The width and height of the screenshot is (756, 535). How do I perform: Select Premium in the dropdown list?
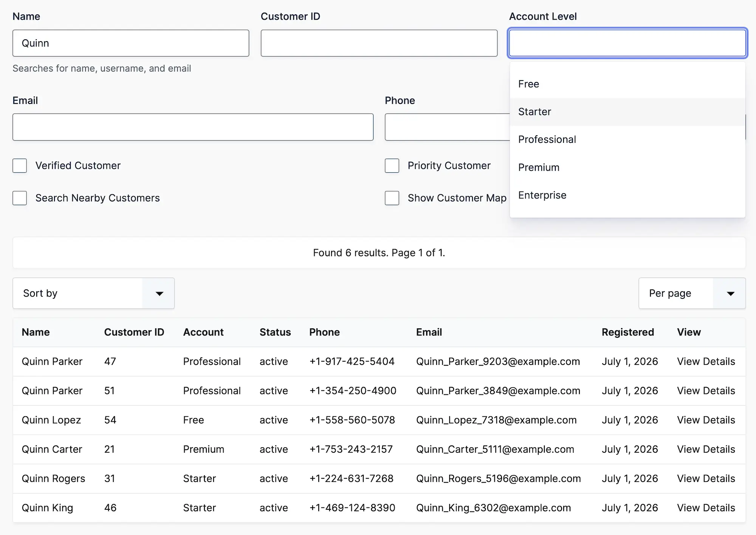pyautogui.click(x=627, y=167)
